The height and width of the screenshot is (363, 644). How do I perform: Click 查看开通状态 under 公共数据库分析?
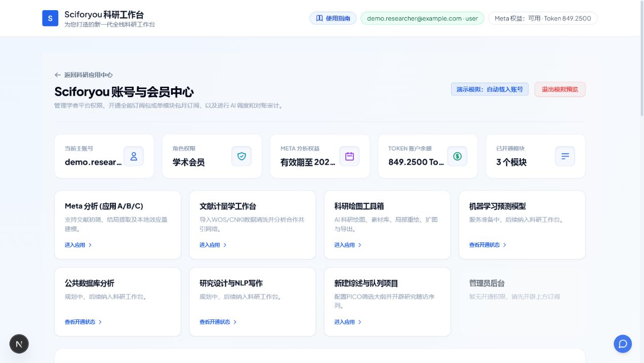tap(80, 322)
